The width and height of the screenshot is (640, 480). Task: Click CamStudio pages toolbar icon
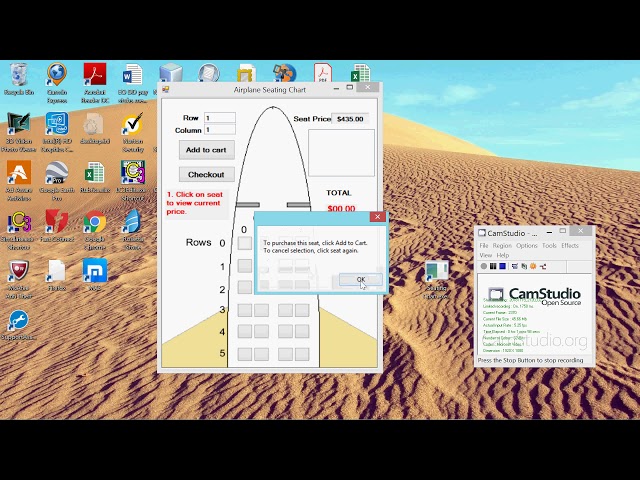point(524,266)
